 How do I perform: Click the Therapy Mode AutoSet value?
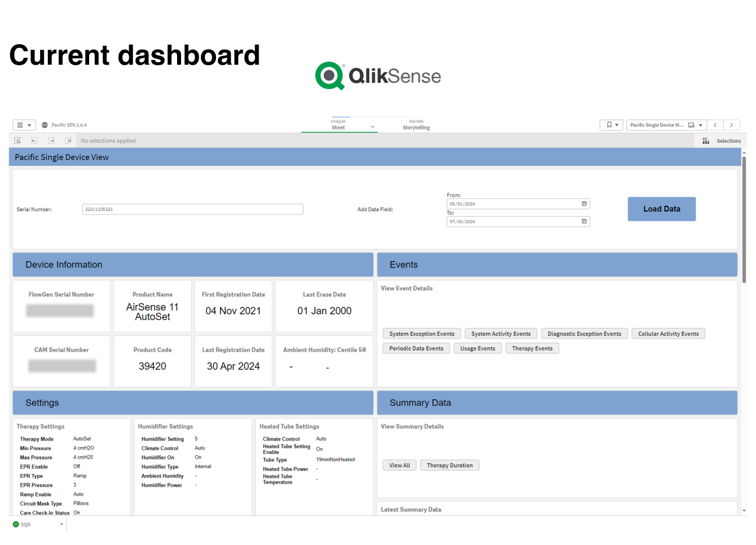(82, 439)
